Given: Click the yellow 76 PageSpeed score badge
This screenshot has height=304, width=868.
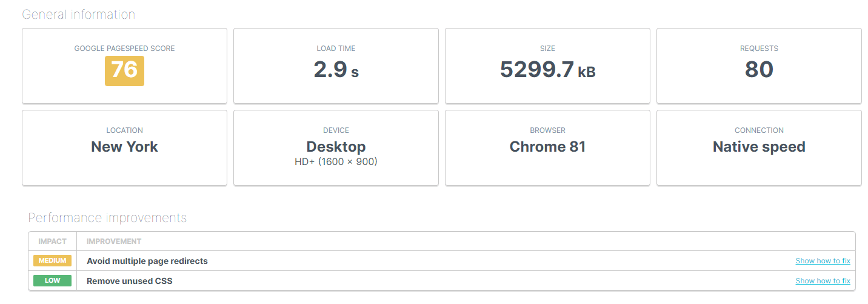Looking at the screenshot, I should click(124, 70).
